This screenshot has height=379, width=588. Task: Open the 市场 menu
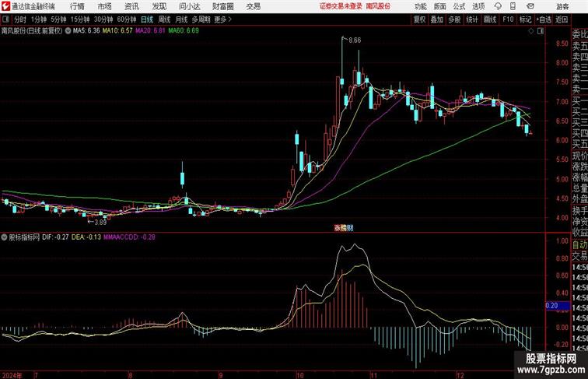(x=105, y=6)
